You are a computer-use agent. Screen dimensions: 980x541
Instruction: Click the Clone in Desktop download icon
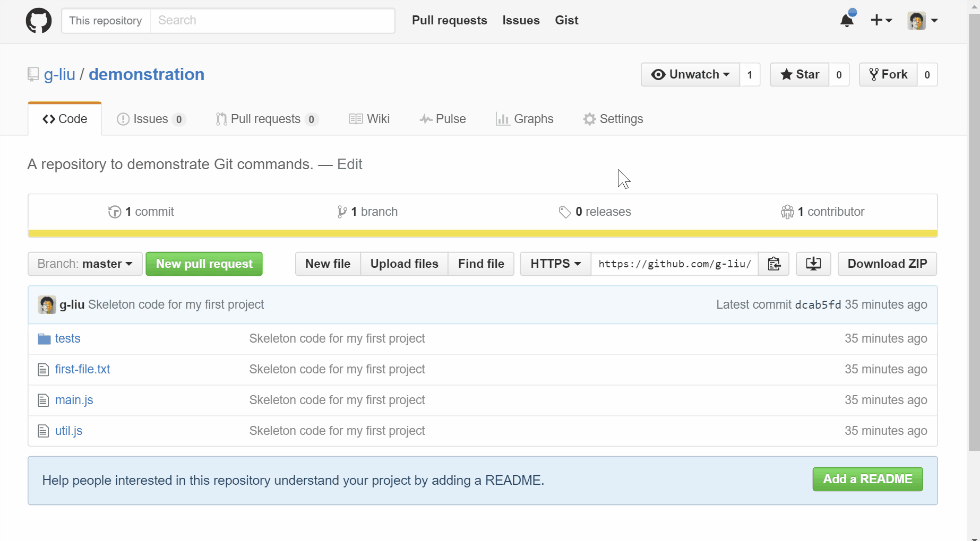pos(813,264)
